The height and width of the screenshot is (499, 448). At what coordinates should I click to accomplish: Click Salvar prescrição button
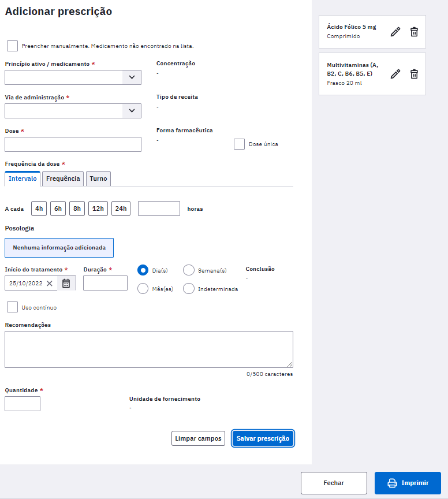[263, 438]
